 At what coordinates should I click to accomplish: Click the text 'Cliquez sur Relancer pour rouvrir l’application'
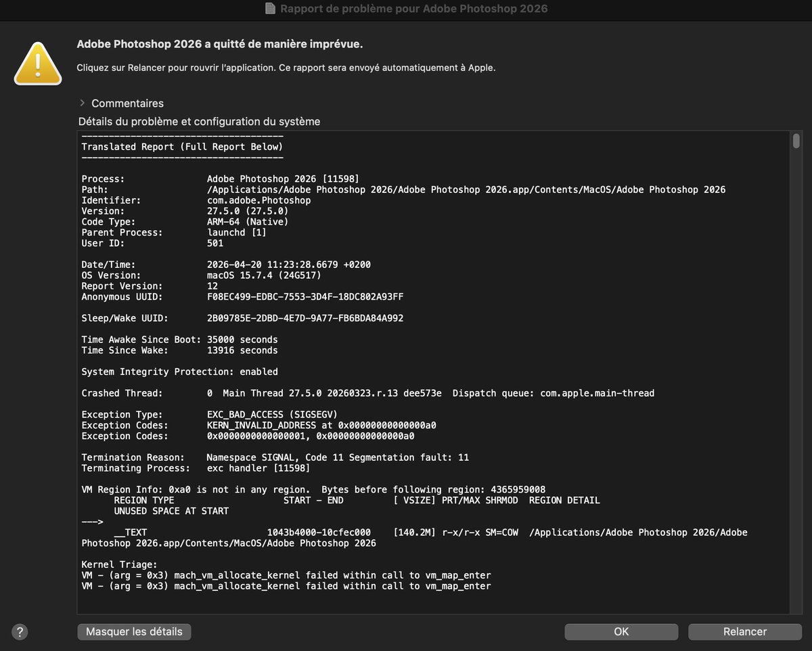tap(175, 68)
